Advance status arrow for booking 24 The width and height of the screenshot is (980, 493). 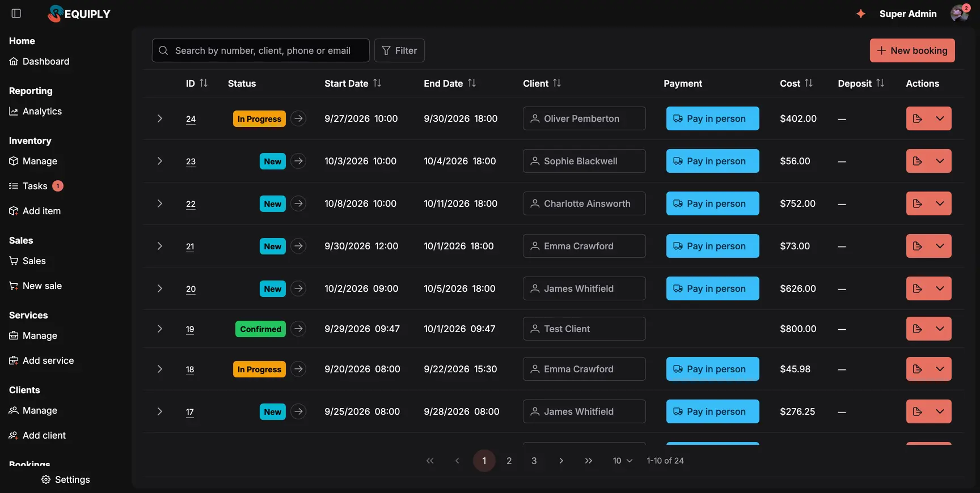click(298, 118)
